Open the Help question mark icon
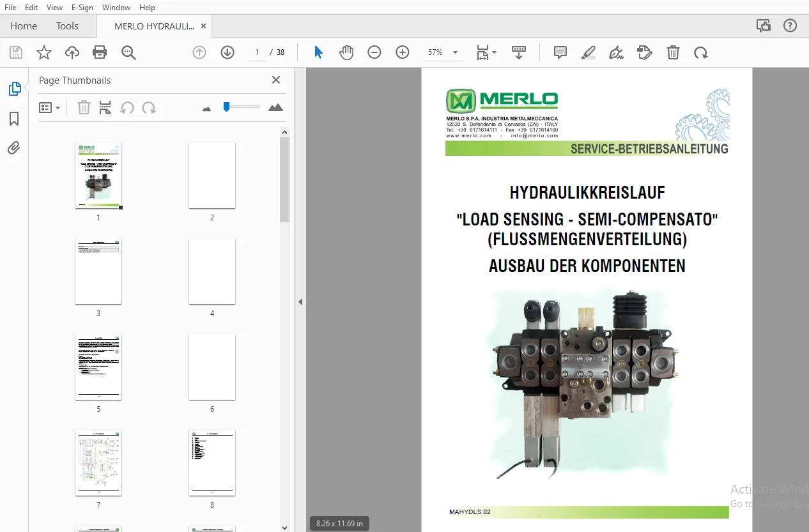Image resolution: width=809 pixels, height=532 pixels. 790,26
